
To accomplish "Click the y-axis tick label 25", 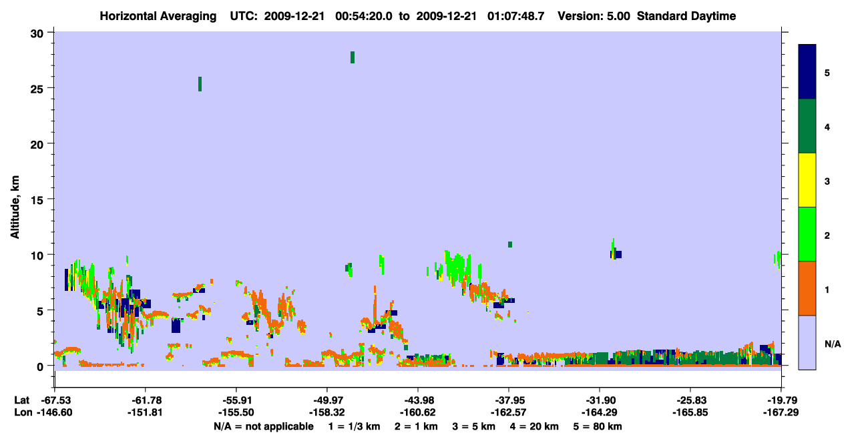I will pyautogui.click(x=38, y=88).
